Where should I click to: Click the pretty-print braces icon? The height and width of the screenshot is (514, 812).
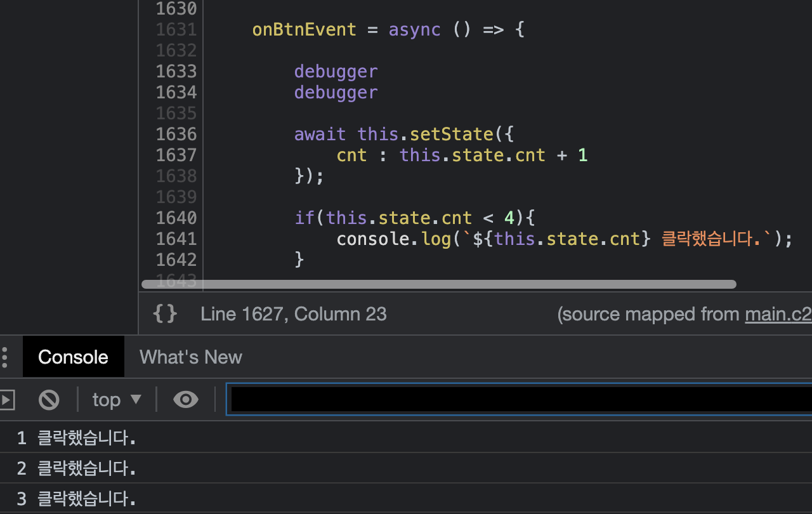coord(165,313)
